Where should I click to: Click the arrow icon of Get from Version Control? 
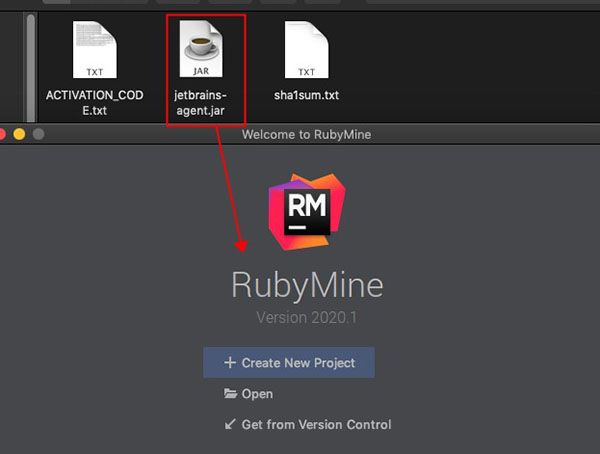(x=230, y=424)
